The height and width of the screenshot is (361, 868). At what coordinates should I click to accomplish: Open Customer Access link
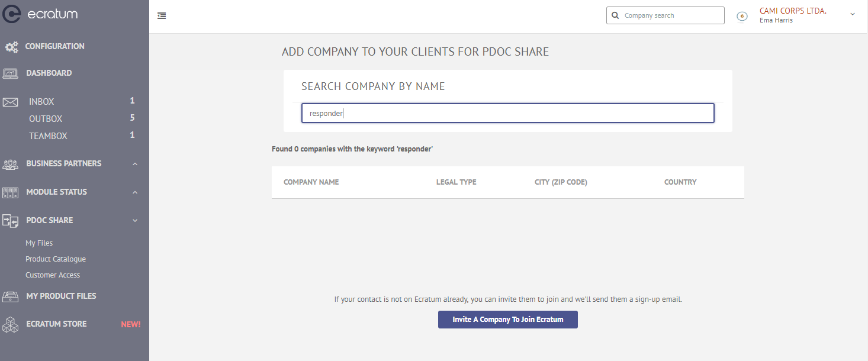[53, 275]
